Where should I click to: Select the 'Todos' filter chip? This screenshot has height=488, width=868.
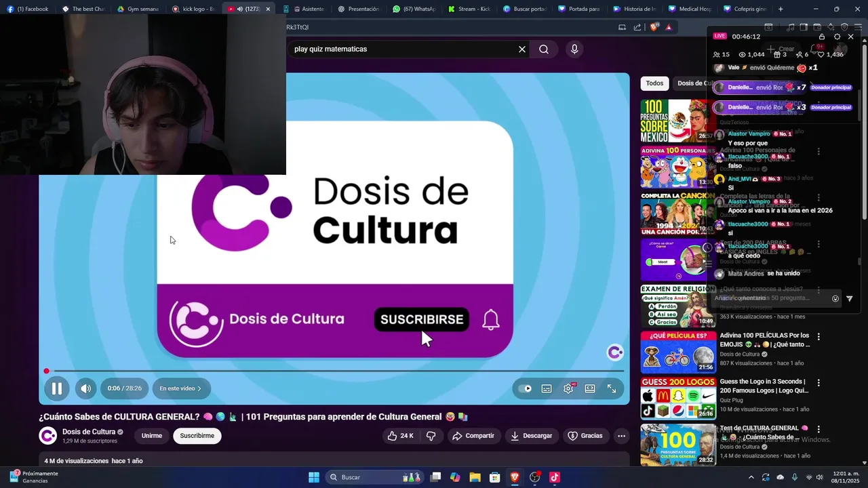point(654,83)
